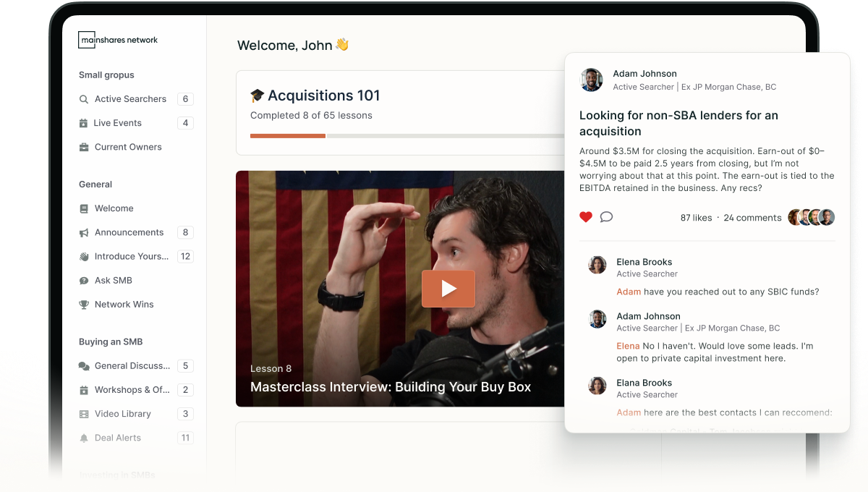The image size is (868, 492).
Task: Open the post titled Looking for non-SBA lenders
Action: pyautogui.click(x=678, y=123)
